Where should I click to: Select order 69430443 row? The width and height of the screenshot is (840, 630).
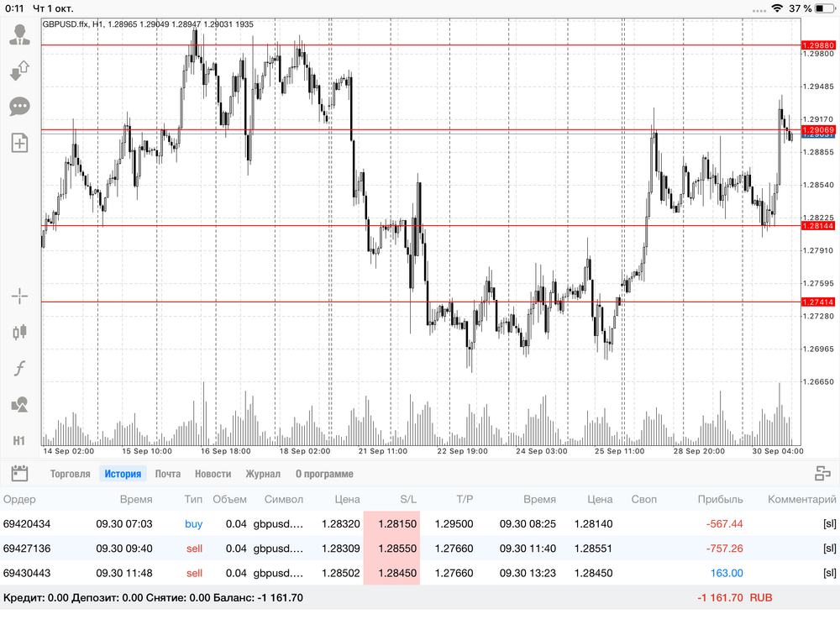pyautogui.click(x=420, y=573)
